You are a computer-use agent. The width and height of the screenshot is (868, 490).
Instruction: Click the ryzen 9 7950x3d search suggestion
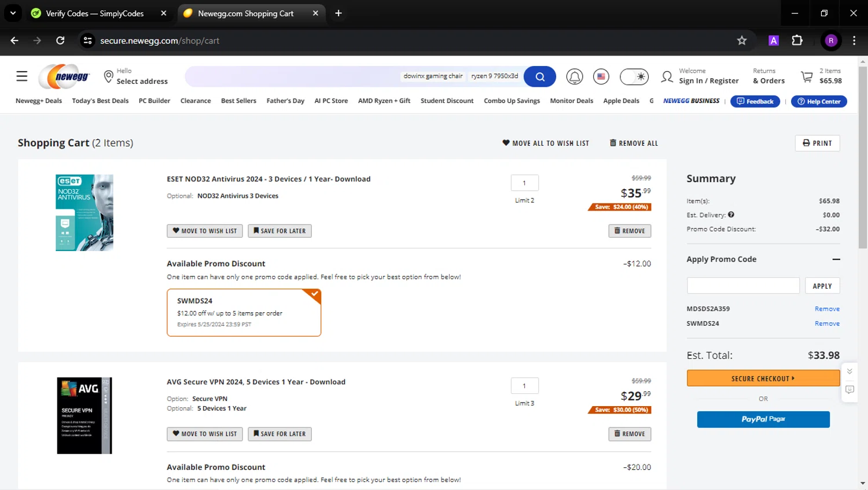[x=495, y=76]
